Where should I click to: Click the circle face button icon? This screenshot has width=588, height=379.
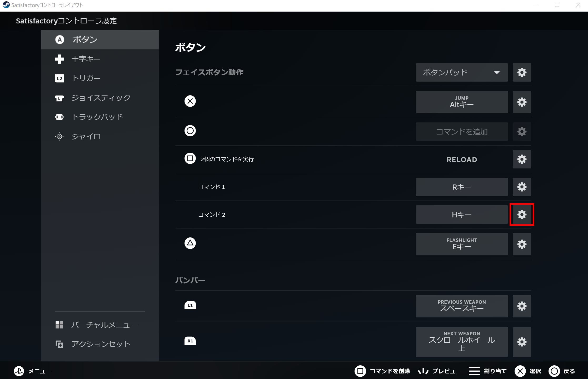(x=190, y=131)
